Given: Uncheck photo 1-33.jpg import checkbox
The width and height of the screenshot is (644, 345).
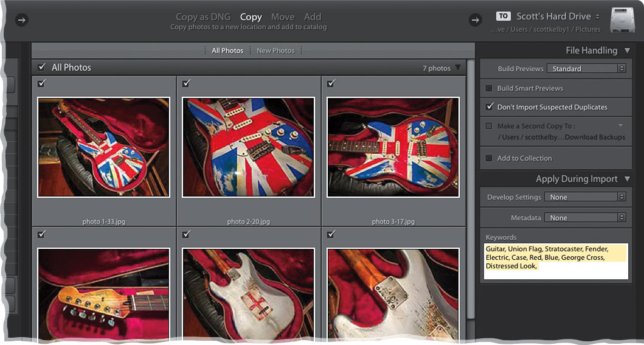Looking at the screenshot, I should tap(41, 83).
